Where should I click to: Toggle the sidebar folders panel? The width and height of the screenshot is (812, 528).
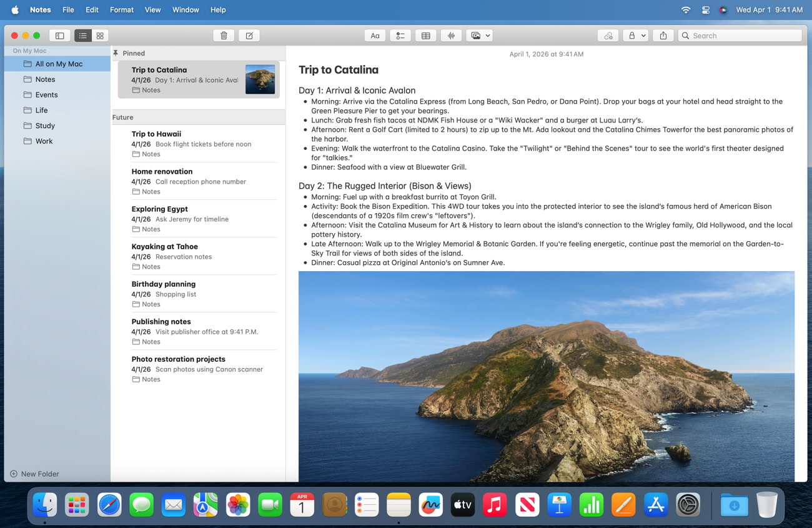[60, 36]
